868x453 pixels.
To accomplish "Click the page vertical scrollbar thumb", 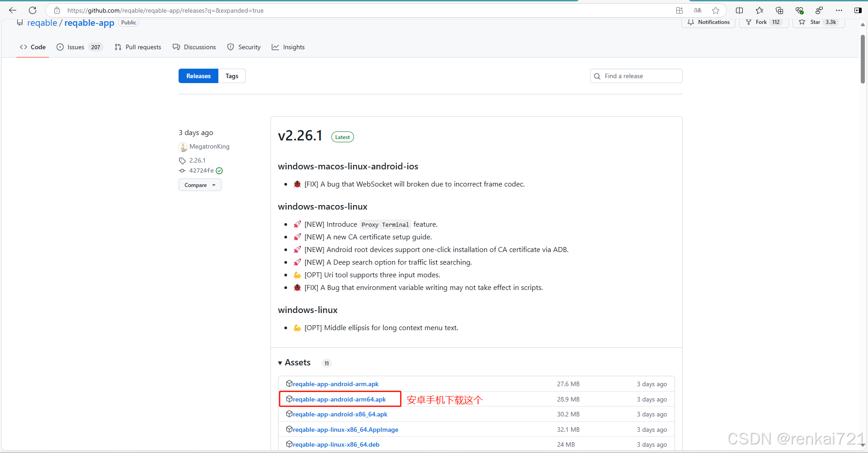I will pyautogui.click(x=863, y=59).
